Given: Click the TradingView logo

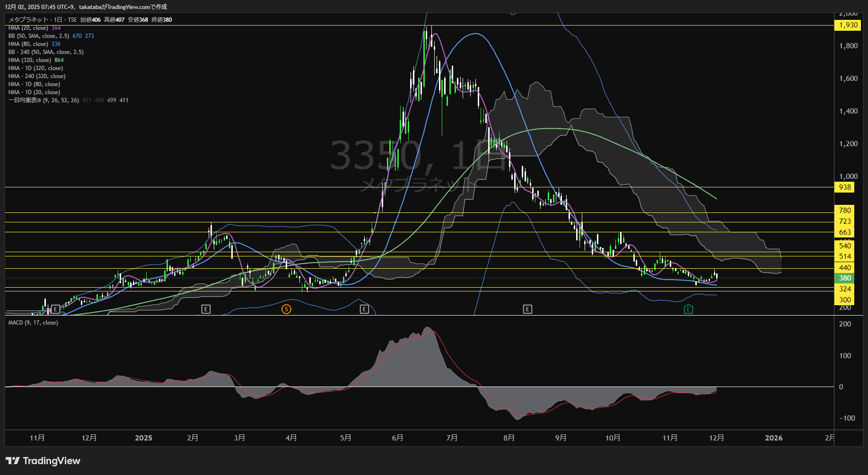Looking at the screenshot, I should (43, 461).
